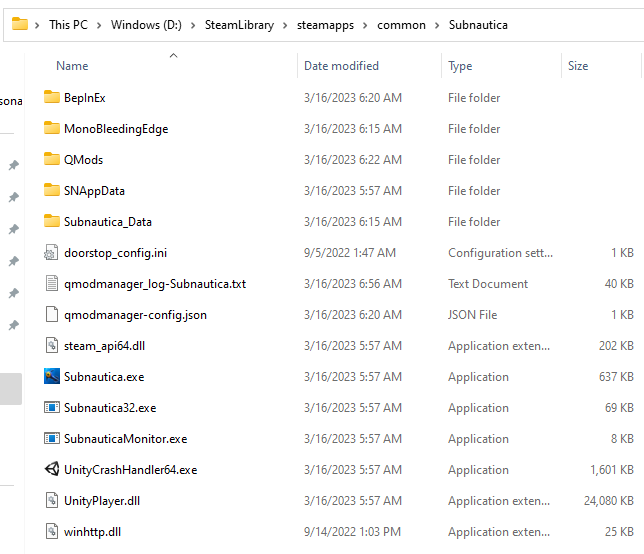The image size is (644, 554).
Task: Select UnityPlayer.dll file name
Action: [102, 501]
